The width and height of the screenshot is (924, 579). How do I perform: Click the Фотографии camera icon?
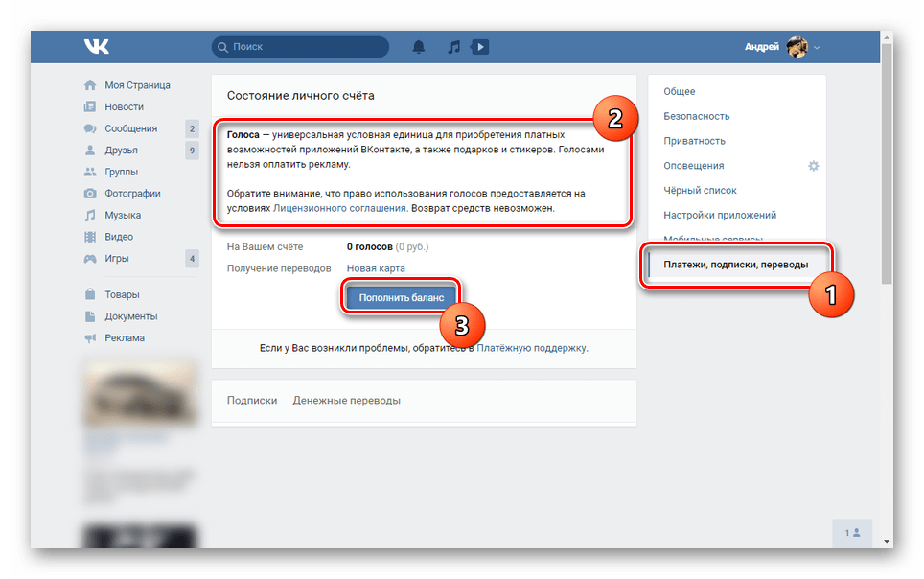(x=89, y=194)
